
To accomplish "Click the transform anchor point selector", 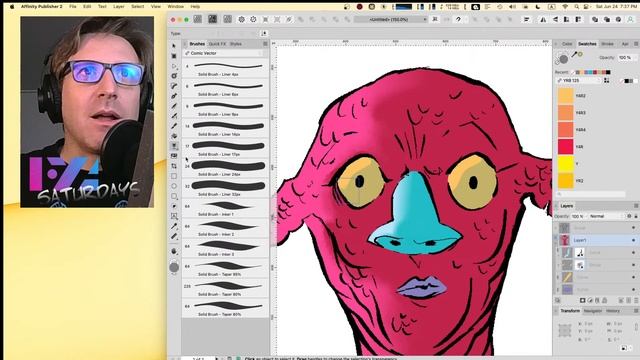I will tap(565, 330).
